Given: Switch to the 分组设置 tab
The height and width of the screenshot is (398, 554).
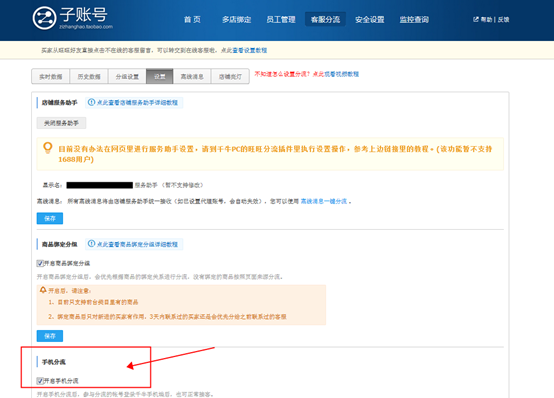Looking at the screenshot, I should pos(127,76).
